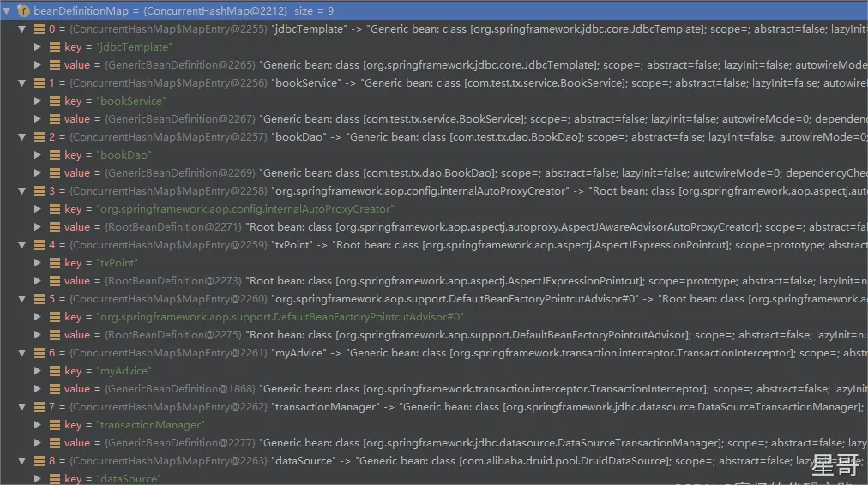
Task: Click the icon of entry 1 bookService
Action: tap(39, 83)
